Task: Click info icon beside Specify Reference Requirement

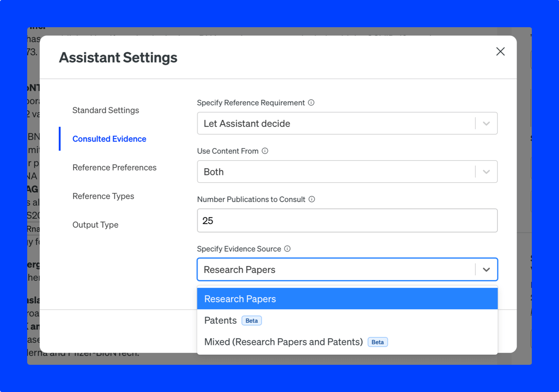Action: [311, 103]
